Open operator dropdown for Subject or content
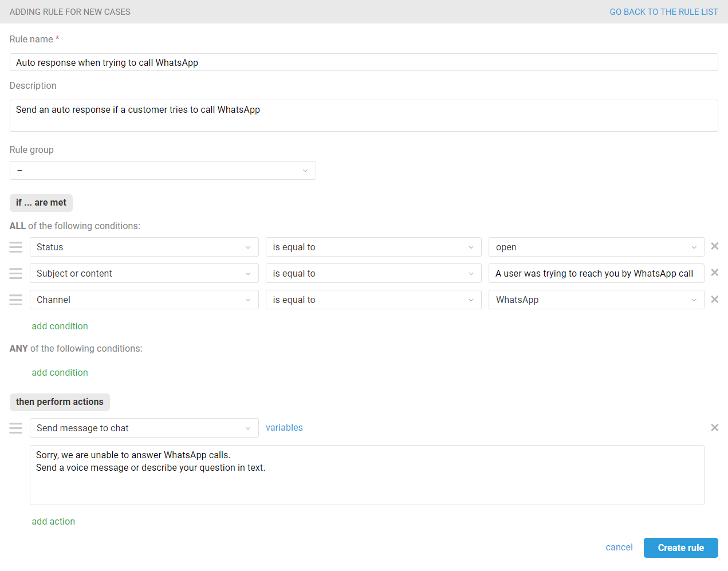This screenshot has height=571, width=728. [373, 273]
